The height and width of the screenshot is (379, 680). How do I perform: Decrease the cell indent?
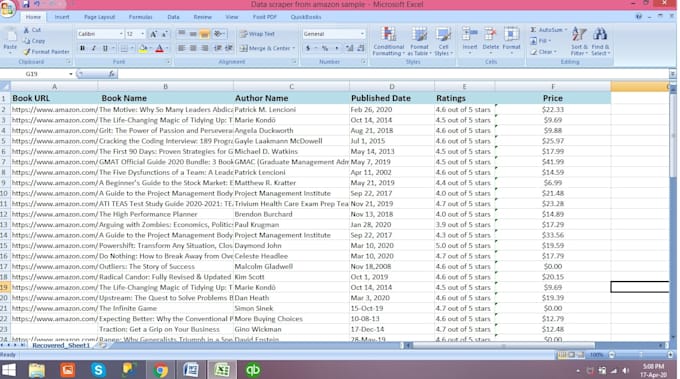[218, 48]
